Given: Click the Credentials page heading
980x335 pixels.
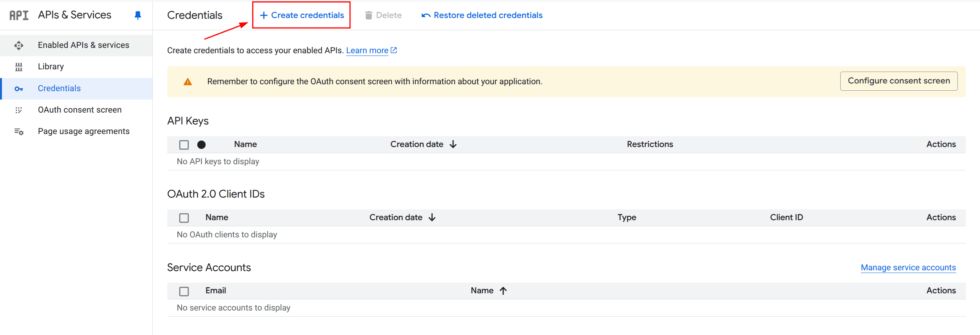Looking at the screenshot, I should click(195, 15).
